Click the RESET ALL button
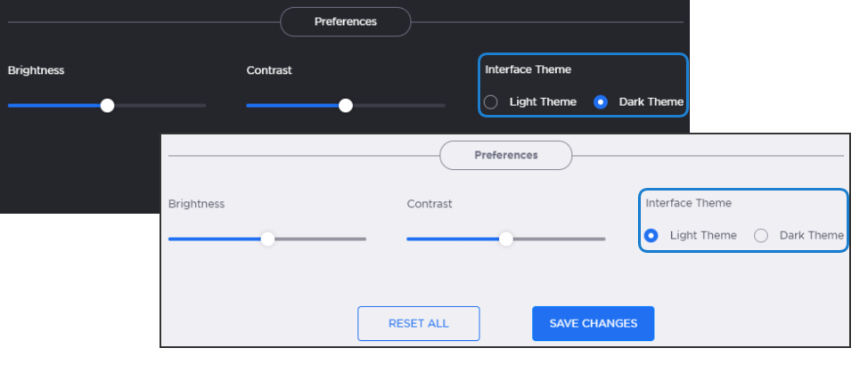Screen dimensions: 868x365 click(419, 323)
